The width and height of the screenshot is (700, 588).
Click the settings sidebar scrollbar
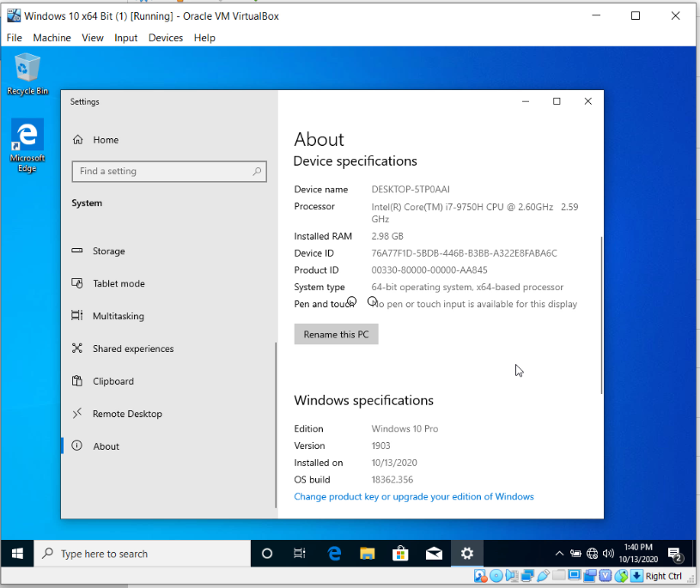tap(276, 425)
